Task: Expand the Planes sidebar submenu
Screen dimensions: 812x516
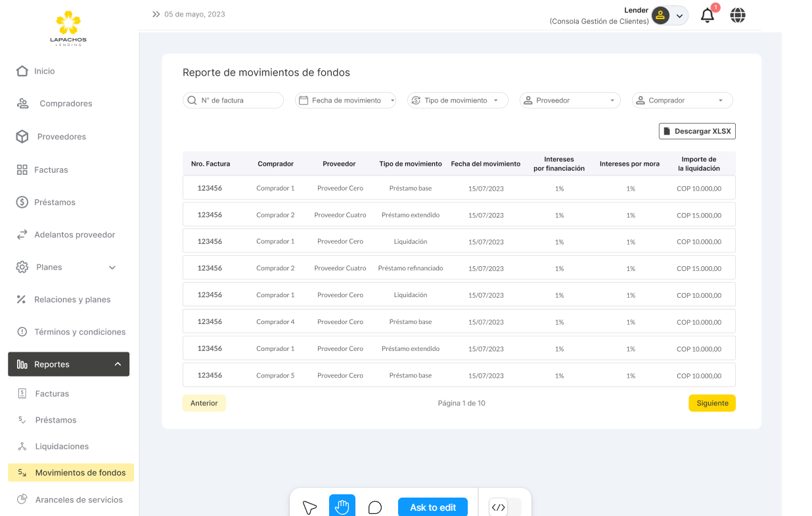Action: [x=112, y=268]
